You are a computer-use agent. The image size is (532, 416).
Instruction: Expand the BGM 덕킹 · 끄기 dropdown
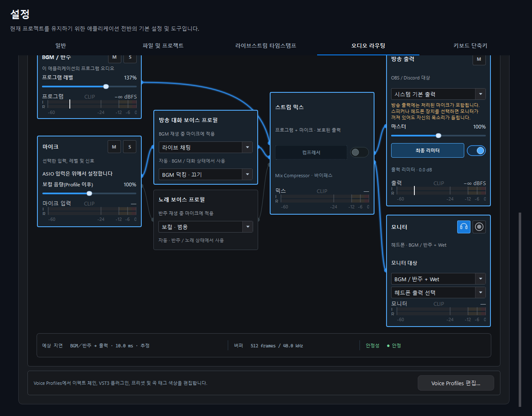[x=206, y=174]
